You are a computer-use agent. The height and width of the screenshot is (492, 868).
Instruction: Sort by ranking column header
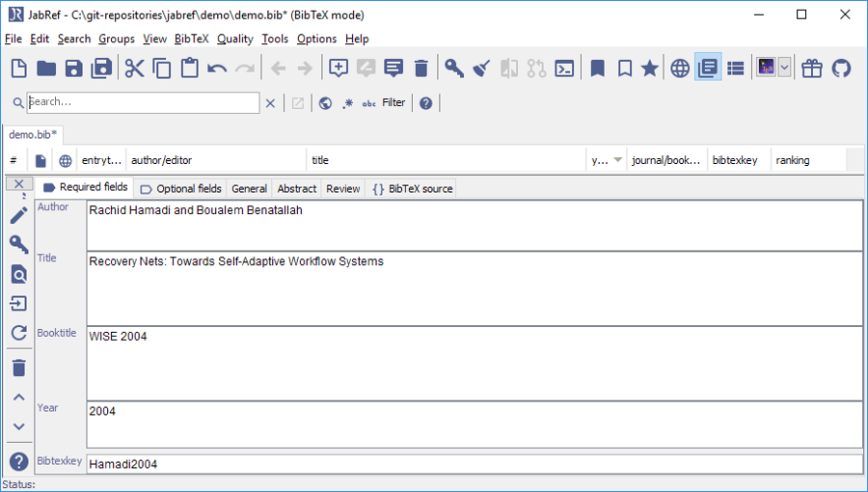tap(808, 160)
